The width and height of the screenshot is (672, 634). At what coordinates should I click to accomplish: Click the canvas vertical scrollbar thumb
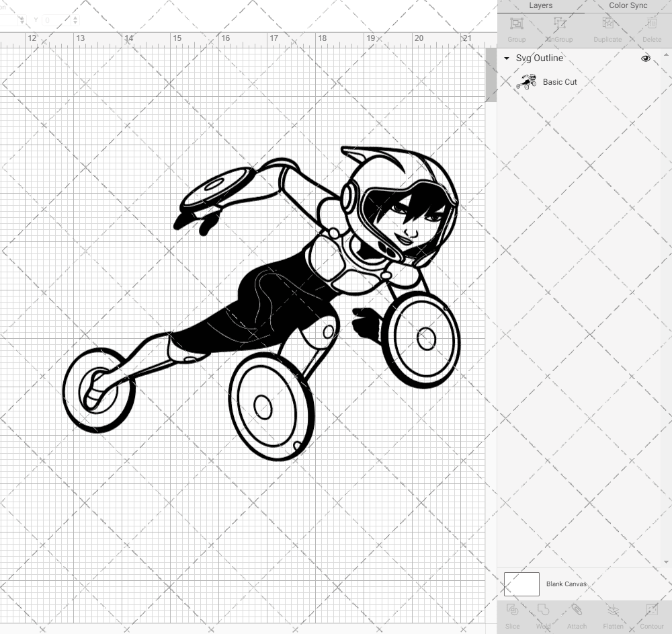pyautogui.click(x=491, y=75)
